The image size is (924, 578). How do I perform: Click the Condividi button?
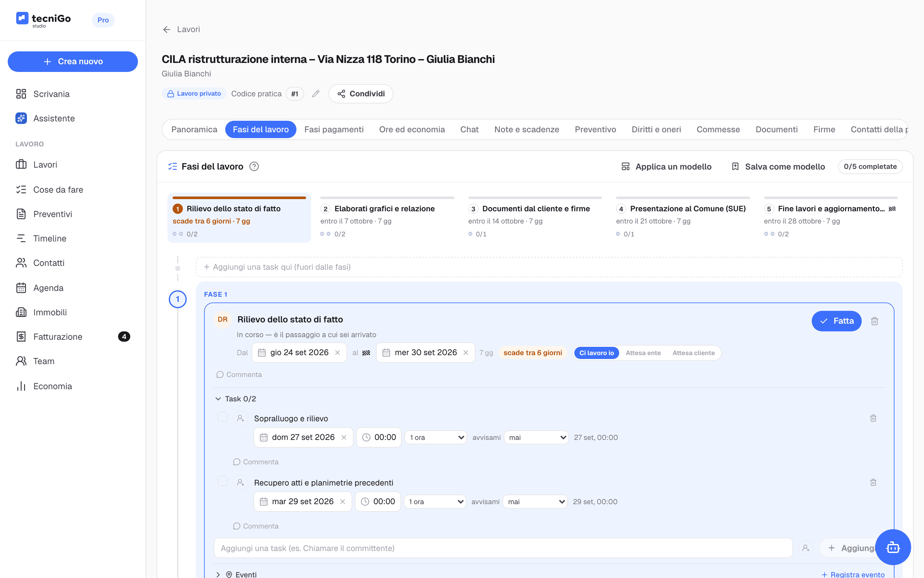(x=361, y=94)
